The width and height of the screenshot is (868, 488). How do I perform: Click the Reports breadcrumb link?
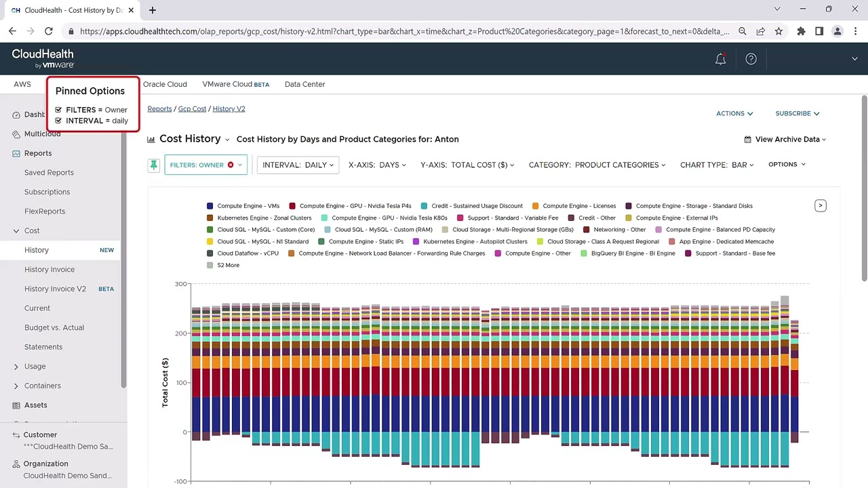pos(159,108)
